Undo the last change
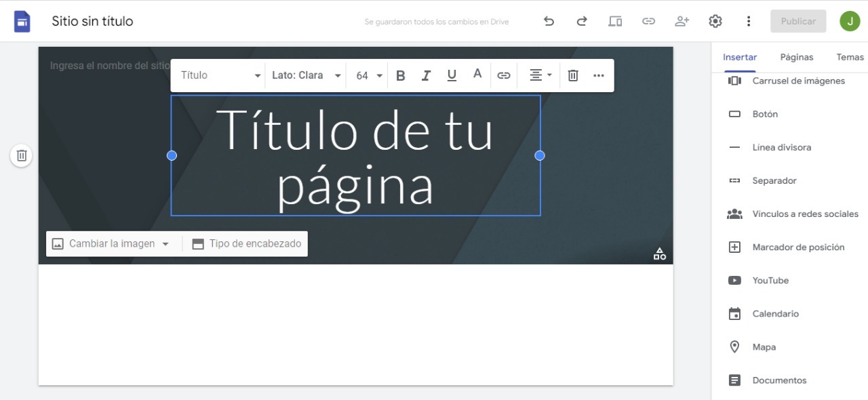868x400 pixels. click(549, 21)
